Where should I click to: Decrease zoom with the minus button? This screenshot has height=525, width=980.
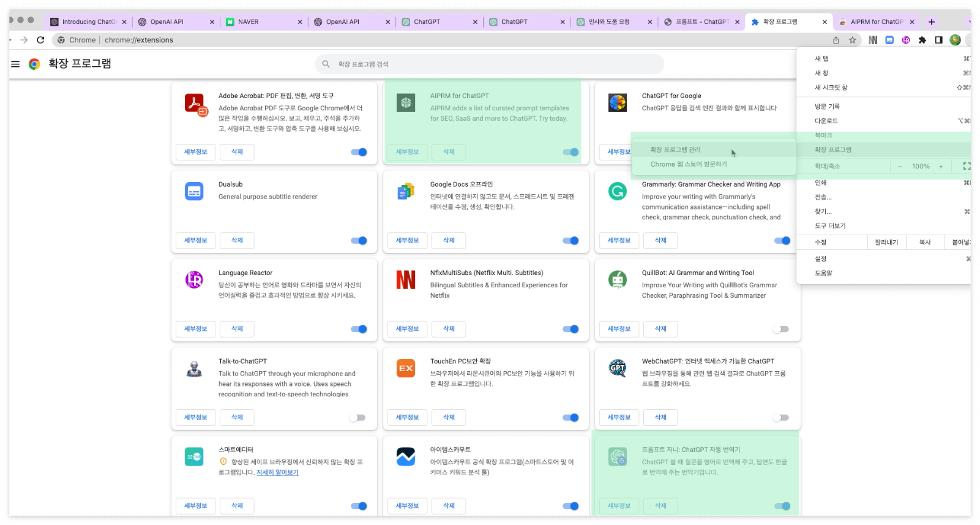tap(899, 166)
